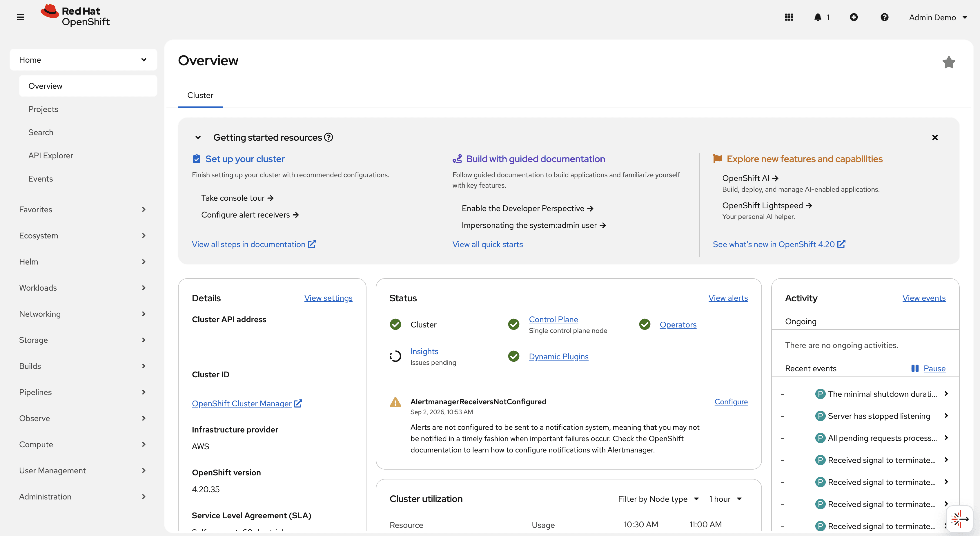Expand the Storage navigation section
The width and height of the screenshot is (980, 536).
coord(83,340)
